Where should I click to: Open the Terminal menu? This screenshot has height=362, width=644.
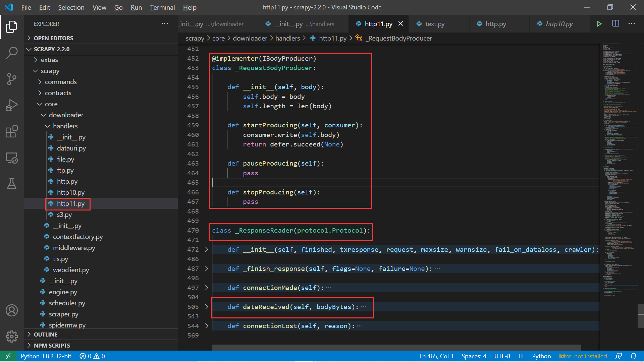point(162,7)
